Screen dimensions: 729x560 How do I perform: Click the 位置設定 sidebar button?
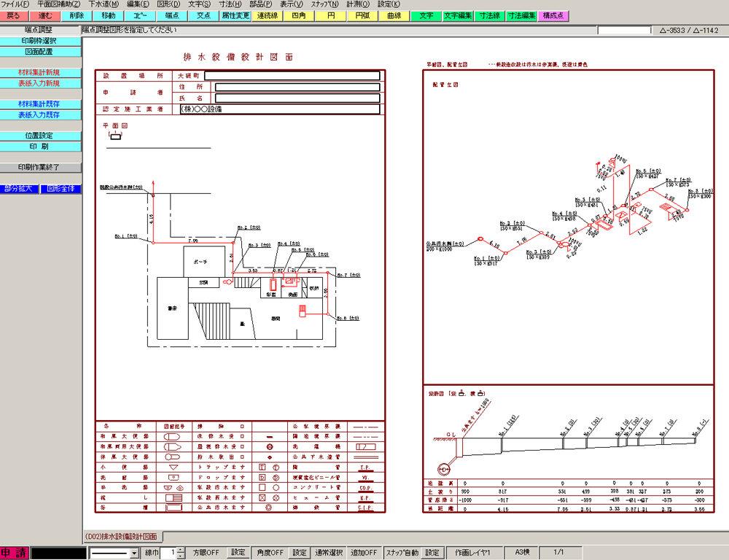coord(40,136)
